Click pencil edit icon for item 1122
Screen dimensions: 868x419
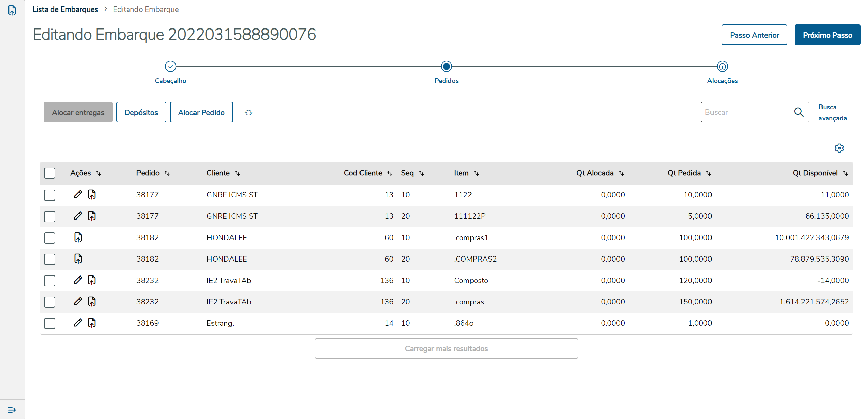point(78,194)
